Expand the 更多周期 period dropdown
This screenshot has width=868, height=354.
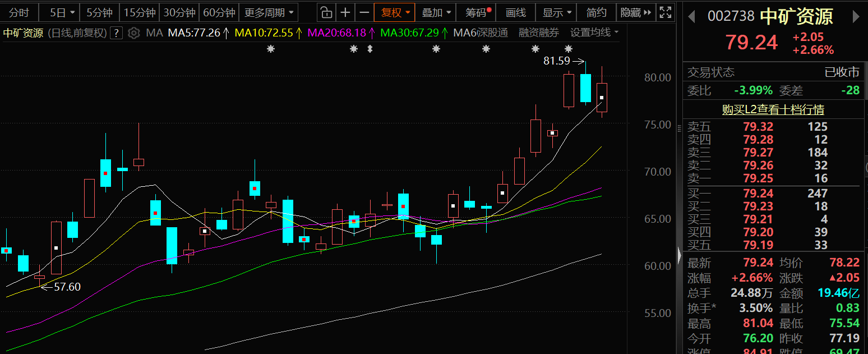[268, 12]
